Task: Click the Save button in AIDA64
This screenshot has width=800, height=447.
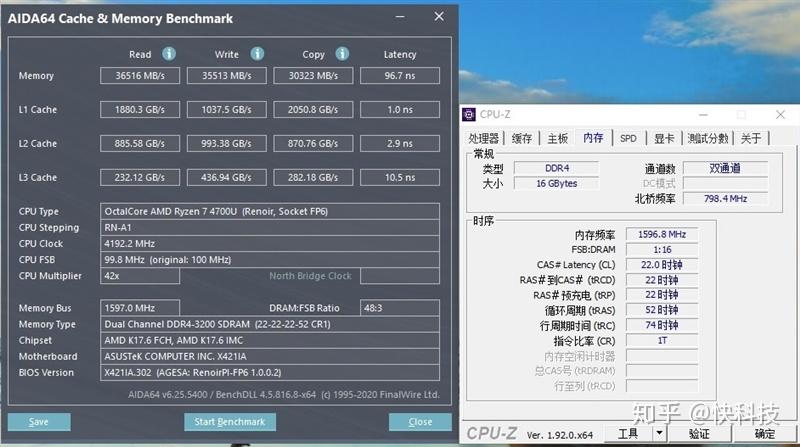Action: (39, 422)
